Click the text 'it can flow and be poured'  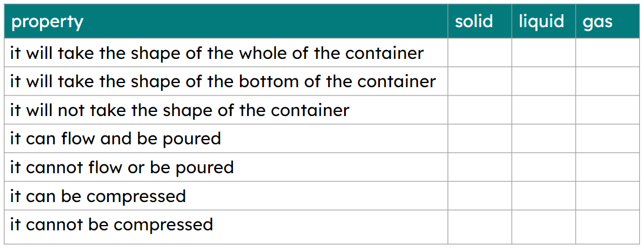click(x=115, y=138)
